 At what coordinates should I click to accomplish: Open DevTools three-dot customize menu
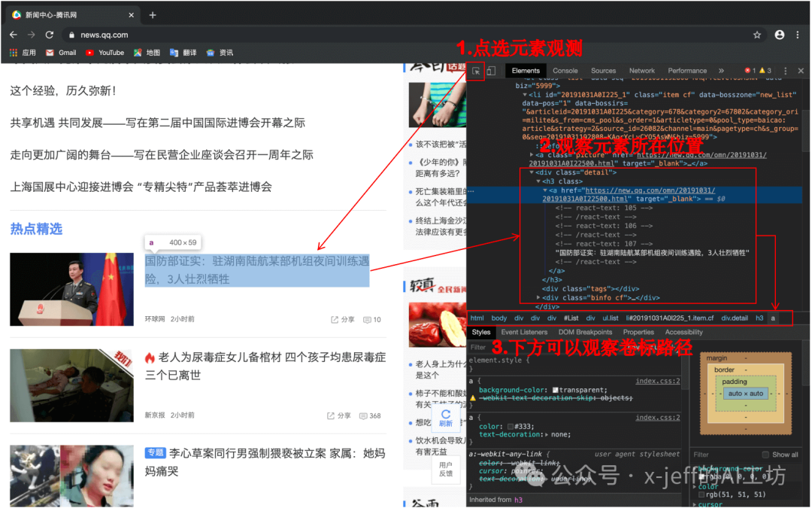[x=785, y=71]
